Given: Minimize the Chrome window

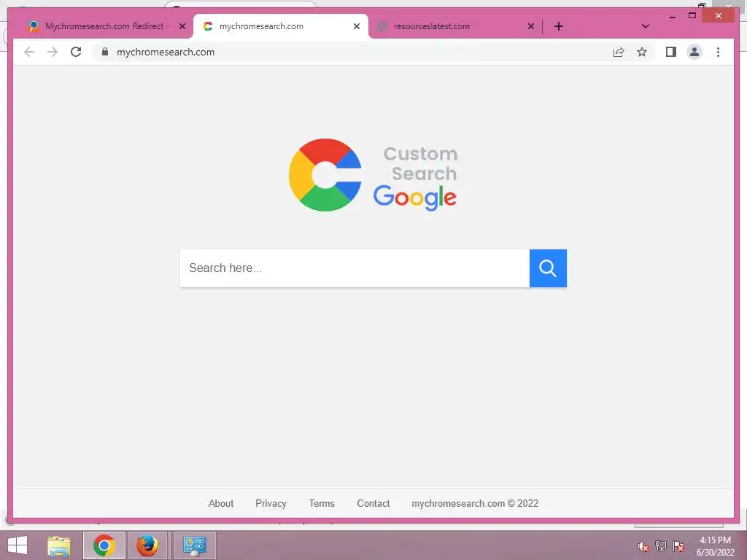Looking at the screenshot, I should (672, 16).
